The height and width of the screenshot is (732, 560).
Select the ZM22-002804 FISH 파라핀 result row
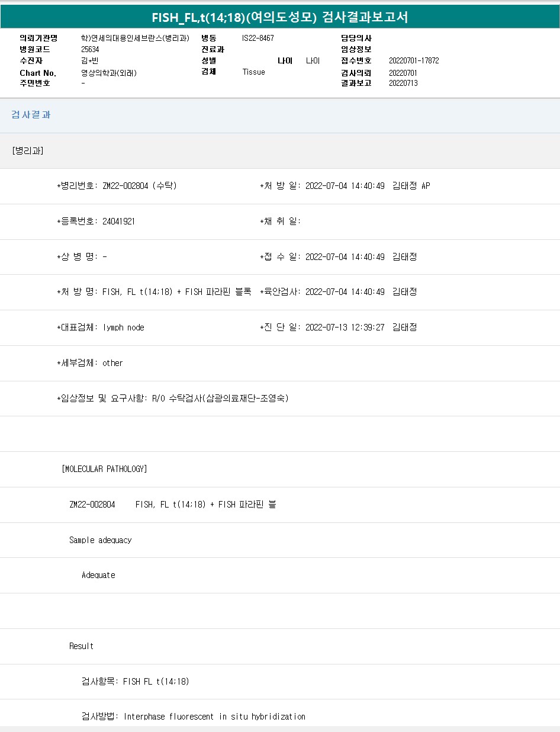click(173, 505)
